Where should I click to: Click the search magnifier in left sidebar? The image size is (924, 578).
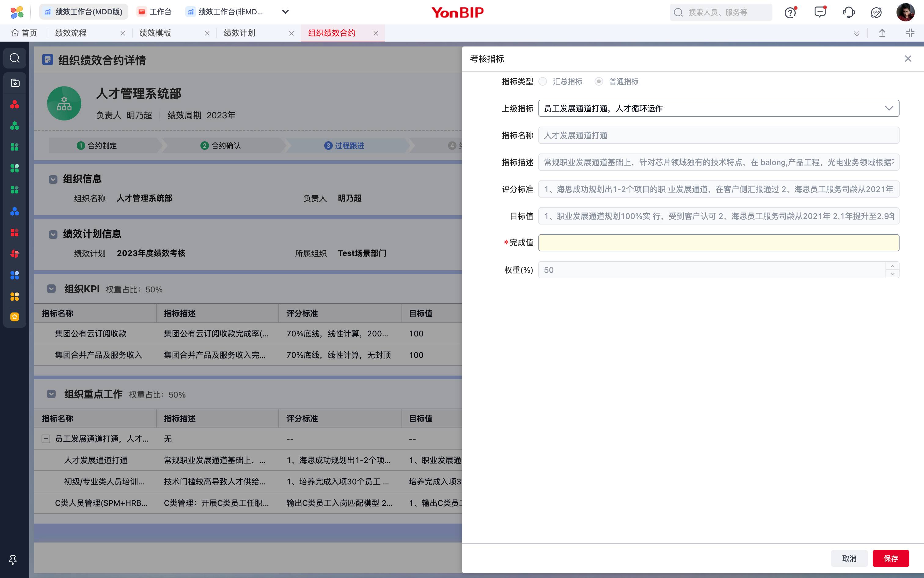click(x=14, y=58)
